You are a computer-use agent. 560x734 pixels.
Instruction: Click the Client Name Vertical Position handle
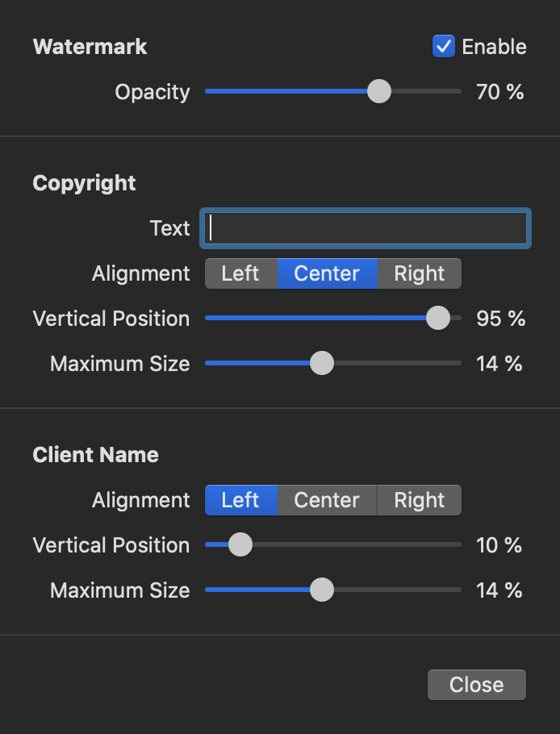[x=240, y=545]
